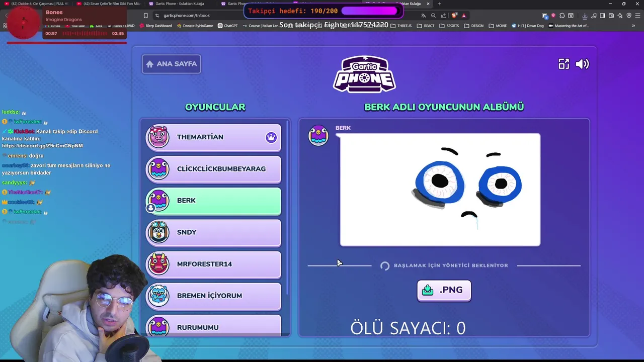
Task: Go back via ANA SAYFA button
Action: [x=172, y=64]
